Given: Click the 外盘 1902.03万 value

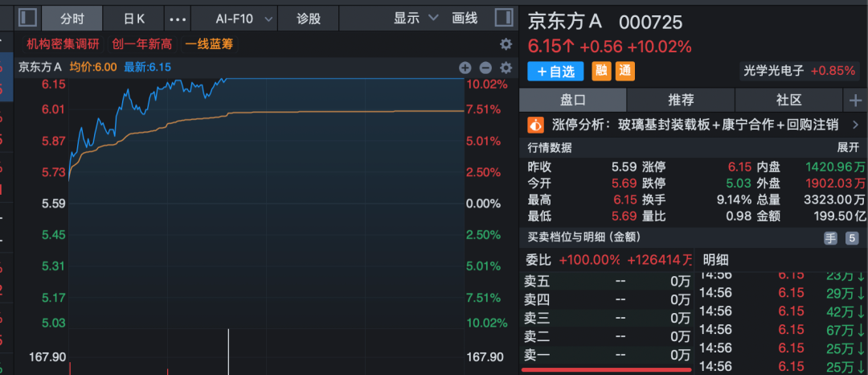Looking at the screenshot, I should tap(836, 183).
